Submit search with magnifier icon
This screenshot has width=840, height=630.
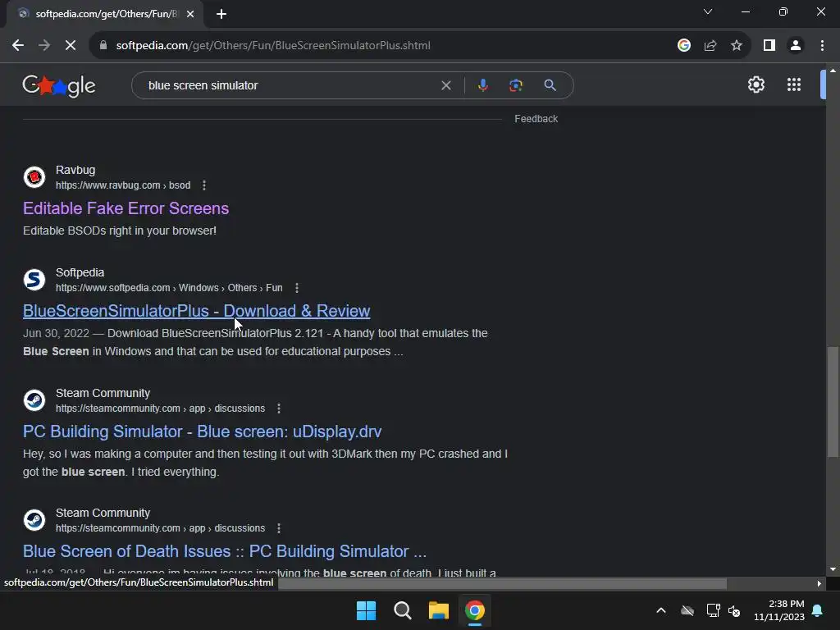click(550, 85)
